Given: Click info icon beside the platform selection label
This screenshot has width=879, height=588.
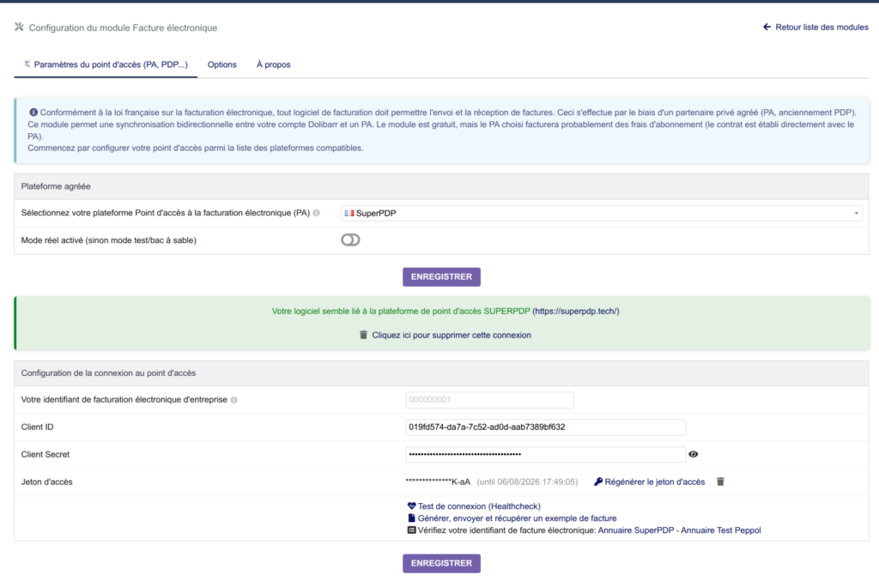Looking at the screenshot, I should pos(317,213).
